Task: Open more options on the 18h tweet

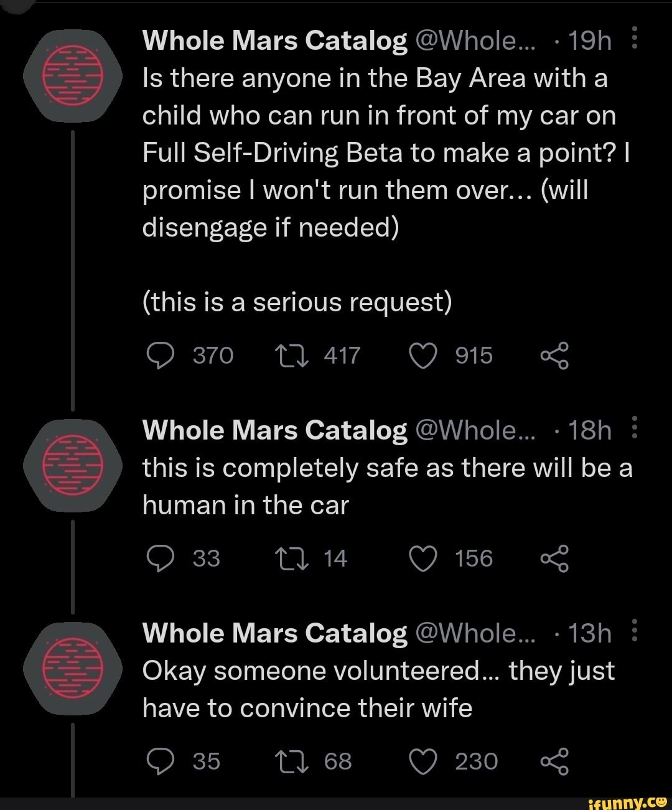Action: [634, 429]
